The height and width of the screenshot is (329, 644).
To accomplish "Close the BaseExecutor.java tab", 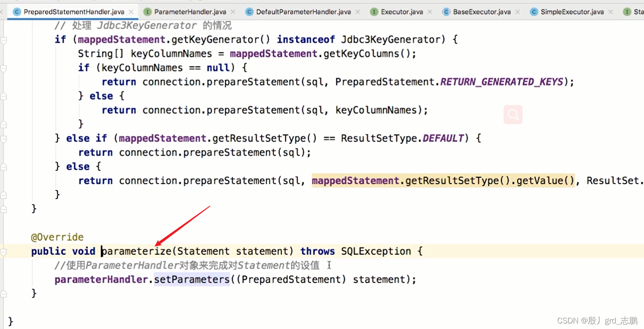I will click(517, 12).
